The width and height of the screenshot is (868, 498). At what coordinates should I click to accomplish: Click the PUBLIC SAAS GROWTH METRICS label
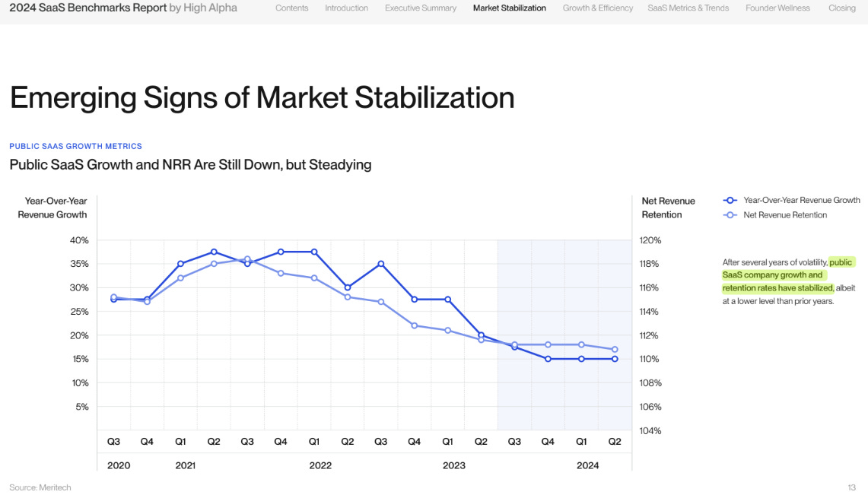[74, 145]
